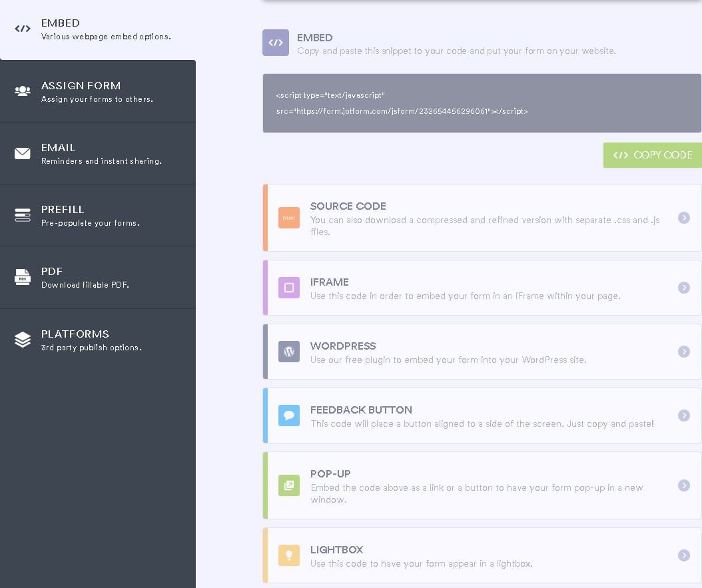Expand the Lightbox option arrow
The height and width of the screenshot is (588, 702).
click(x=683, y=555)
